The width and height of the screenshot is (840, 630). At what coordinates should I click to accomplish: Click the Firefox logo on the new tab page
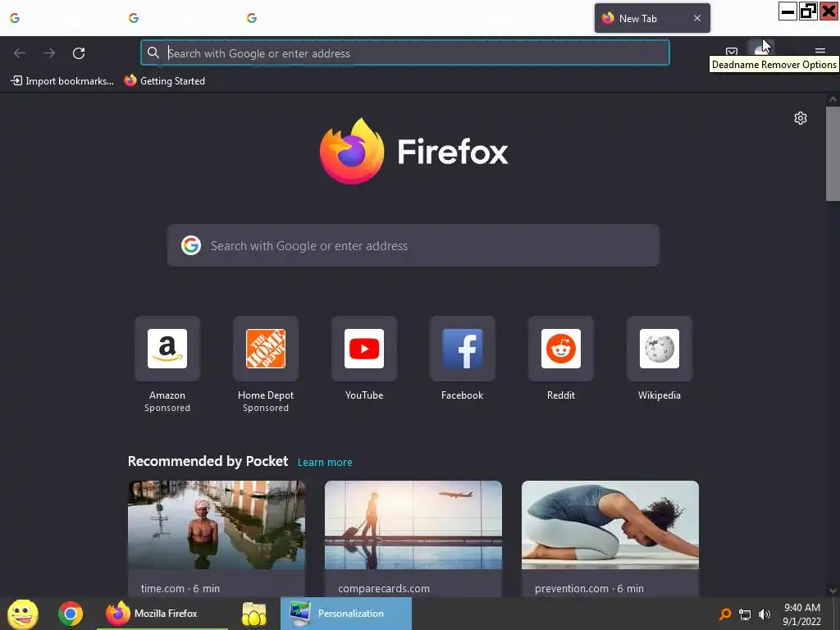(x=351, y=151)
